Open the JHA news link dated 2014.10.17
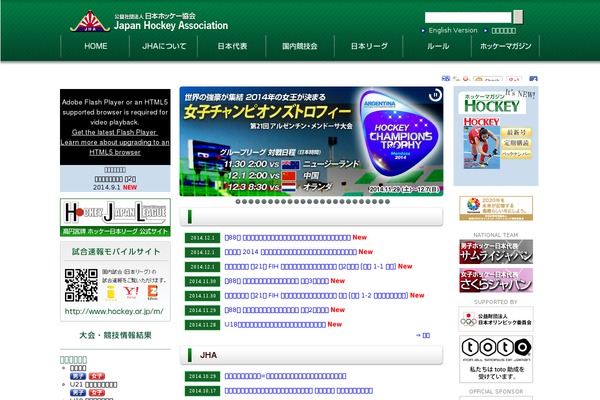 298,391
